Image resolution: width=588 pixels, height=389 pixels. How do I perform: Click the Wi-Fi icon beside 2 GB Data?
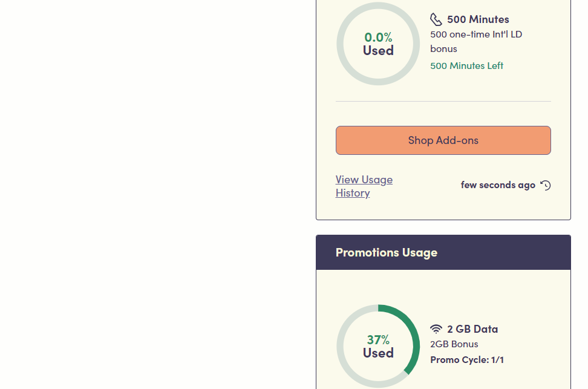436,329
